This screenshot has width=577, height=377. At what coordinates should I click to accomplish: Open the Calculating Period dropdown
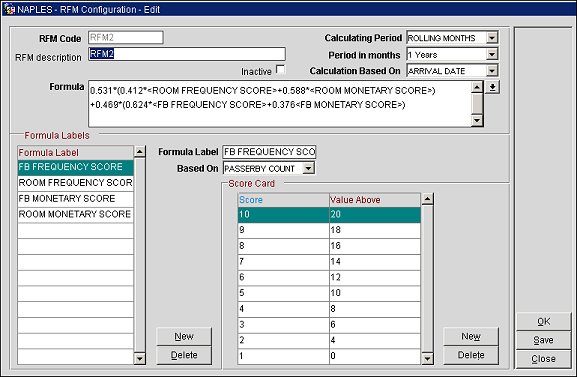point(492,38)
